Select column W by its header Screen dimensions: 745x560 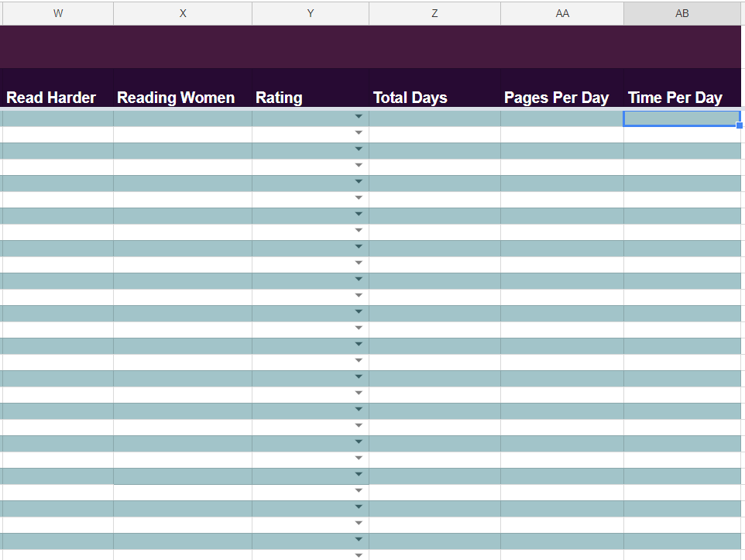[58, 13]
